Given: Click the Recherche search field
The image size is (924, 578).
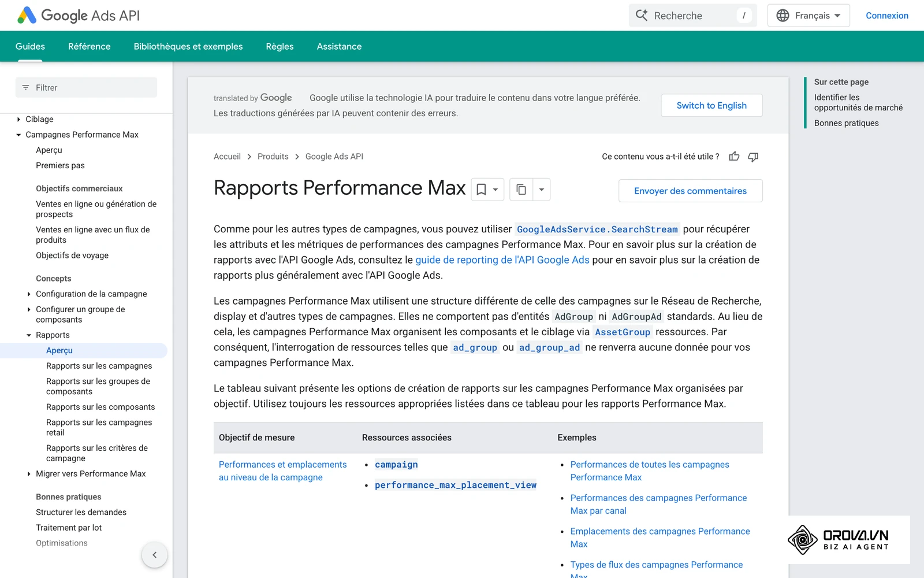Looking at the screenshot, I should pyautogui.click(x=692, y=16).
